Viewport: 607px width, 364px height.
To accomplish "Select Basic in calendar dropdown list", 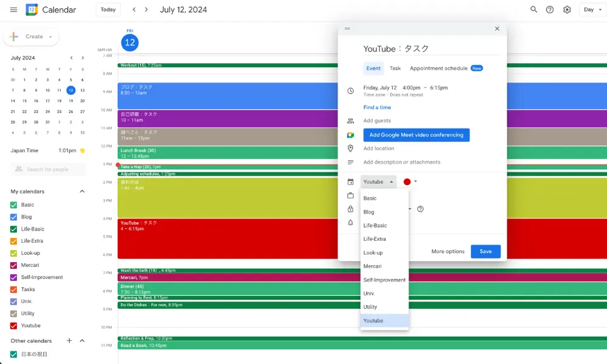I will (384, 198).
